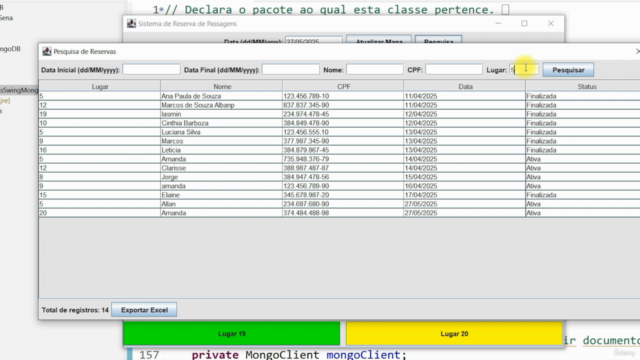Focus the Data Final date field

pos(291,70)
